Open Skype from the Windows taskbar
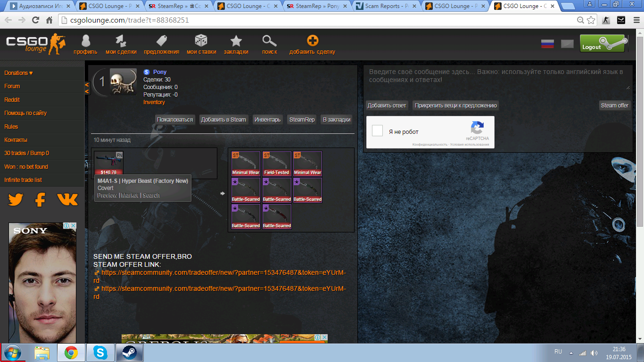 pyautogui.click(x=100, y=353)
